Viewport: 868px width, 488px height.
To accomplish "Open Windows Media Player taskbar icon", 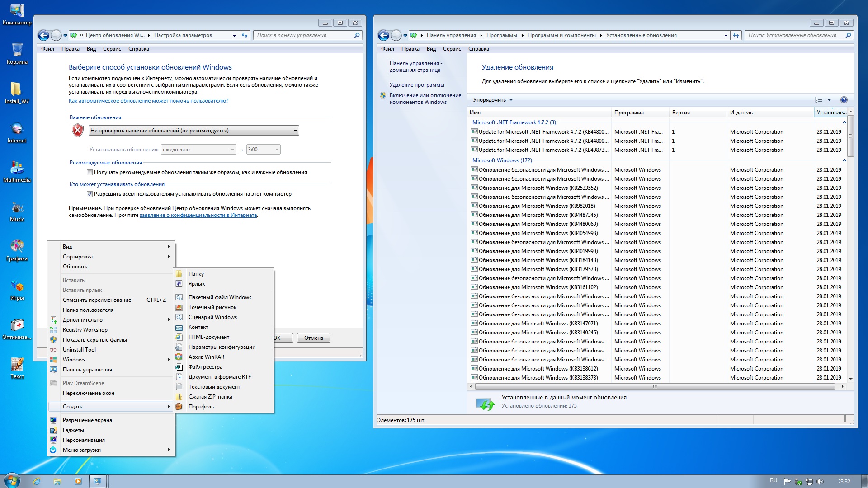I will click(78, 481).
